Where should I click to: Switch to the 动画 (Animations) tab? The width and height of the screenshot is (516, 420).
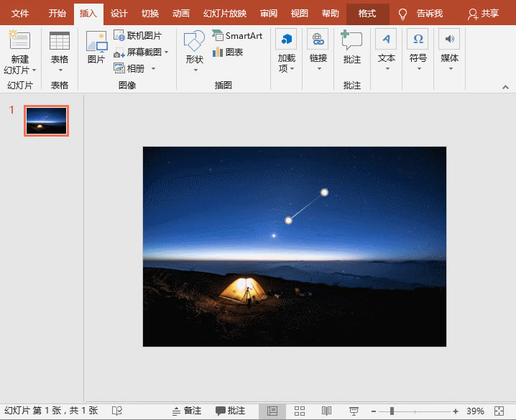click(181, 14)
